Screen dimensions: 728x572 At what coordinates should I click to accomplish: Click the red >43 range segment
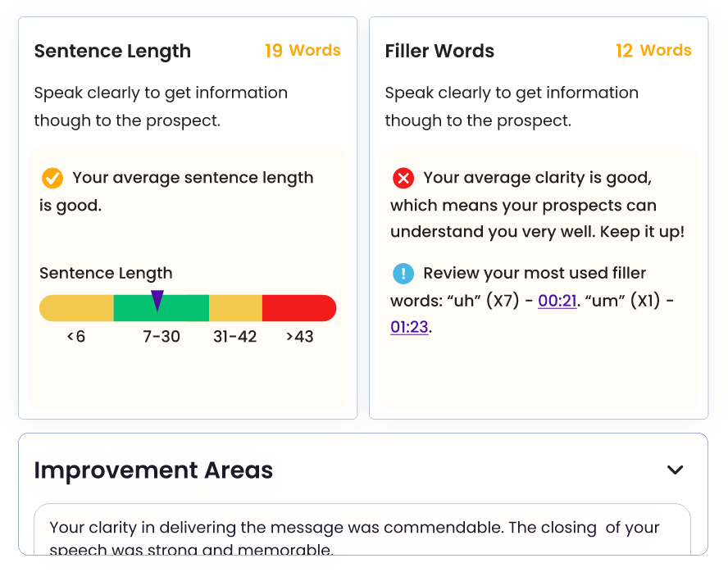click(x=298, y=308)
